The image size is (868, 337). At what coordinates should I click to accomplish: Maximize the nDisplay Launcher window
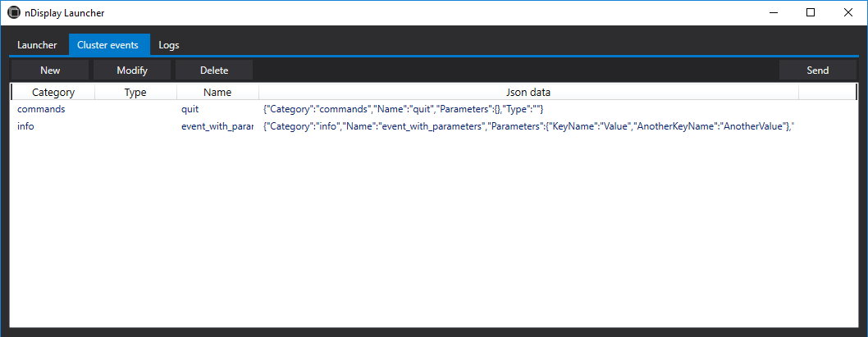coord(811,13)
